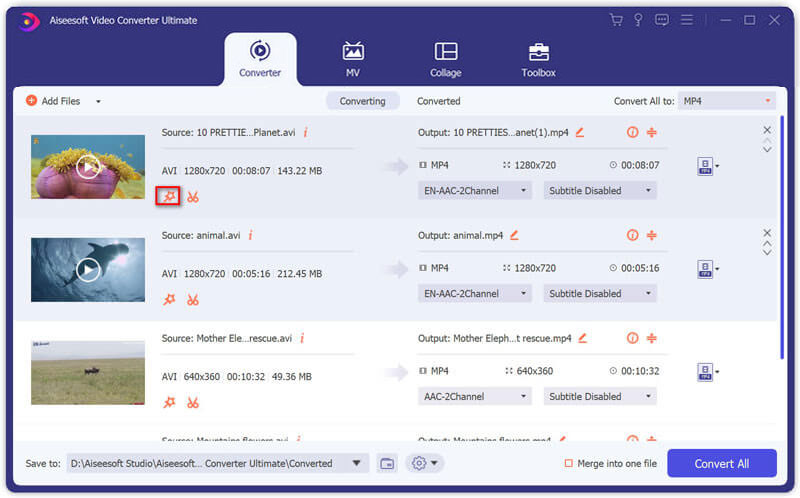Viewport: 800px width, 498px height.
Task: Show the Converted list
Action: (x=438, y=101)
